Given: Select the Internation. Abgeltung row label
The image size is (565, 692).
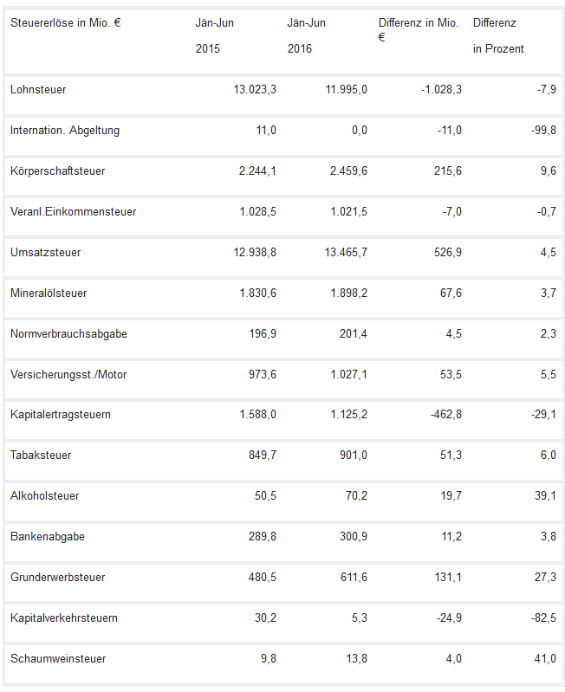Looking at the screenshot, I should coord(65,131).
